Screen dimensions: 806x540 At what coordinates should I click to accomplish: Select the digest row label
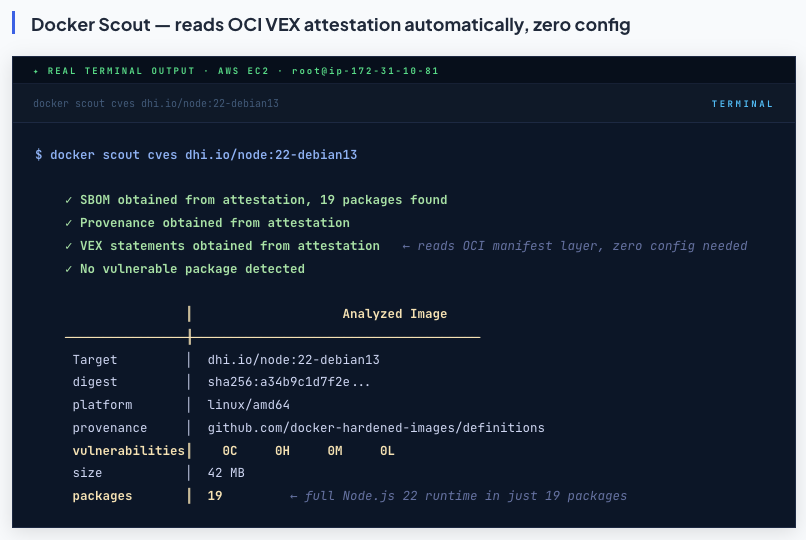(x=95, y=382)
